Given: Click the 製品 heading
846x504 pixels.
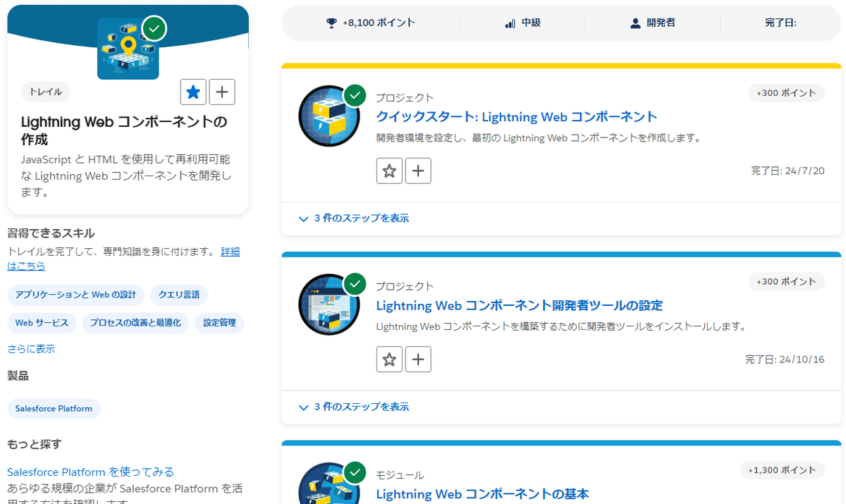Looking at the screenshot, I should [x=18, y=376].
